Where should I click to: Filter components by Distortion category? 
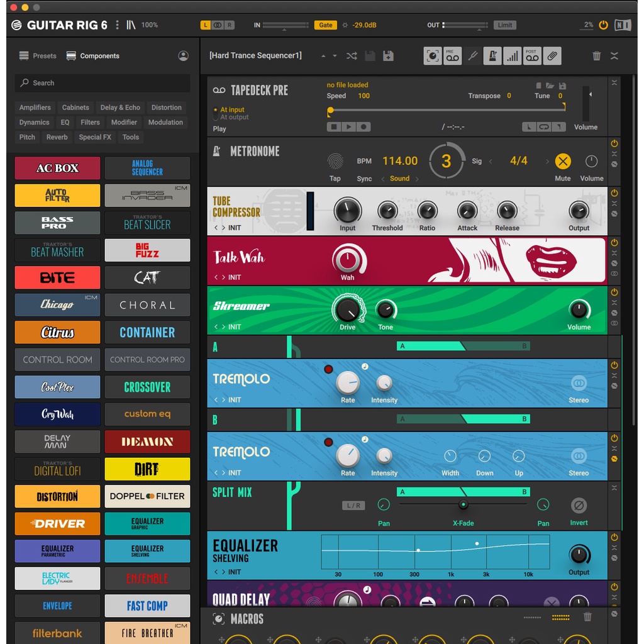[167, 108]
